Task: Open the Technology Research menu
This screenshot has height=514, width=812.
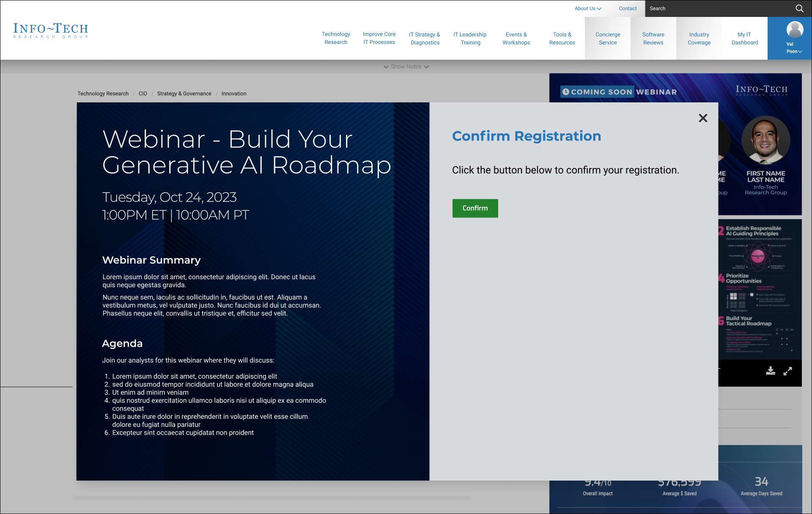Action: pos(336,38)
